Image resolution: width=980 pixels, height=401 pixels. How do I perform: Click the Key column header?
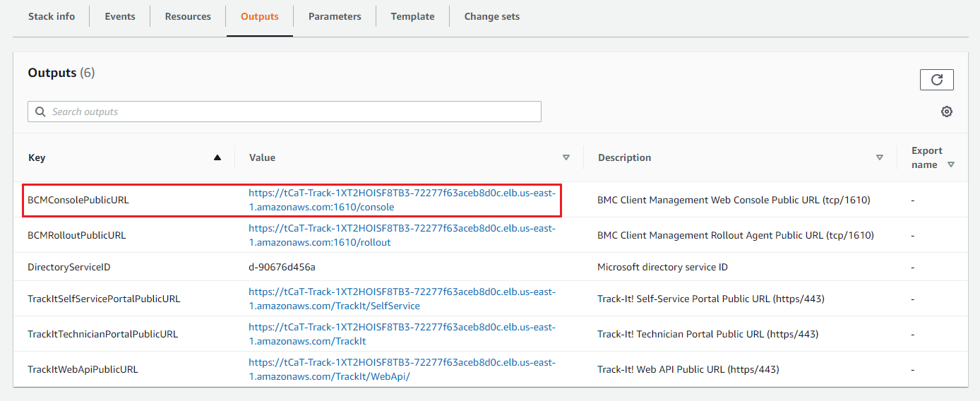tap(37, 157)
